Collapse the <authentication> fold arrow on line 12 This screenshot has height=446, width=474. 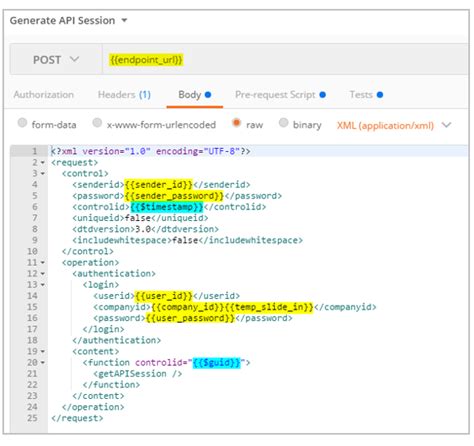(43, 274)
